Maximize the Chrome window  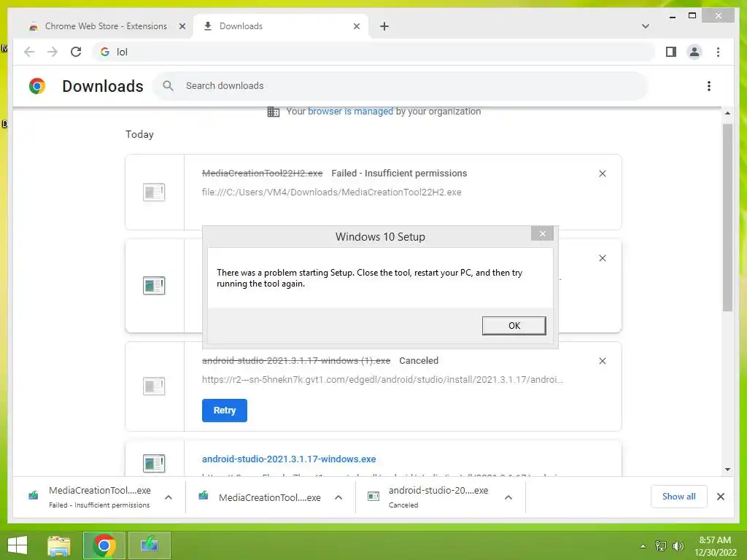coord(692,16)
